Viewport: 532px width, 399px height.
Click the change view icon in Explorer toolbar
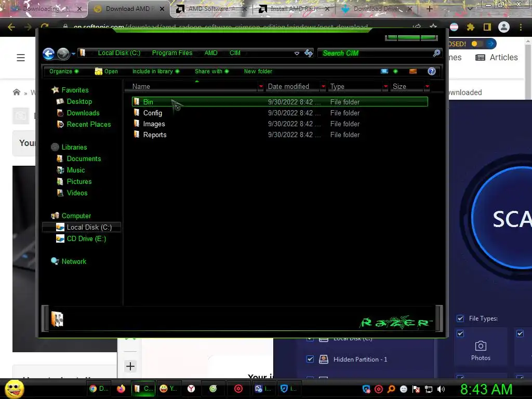[x=384, y=71]
